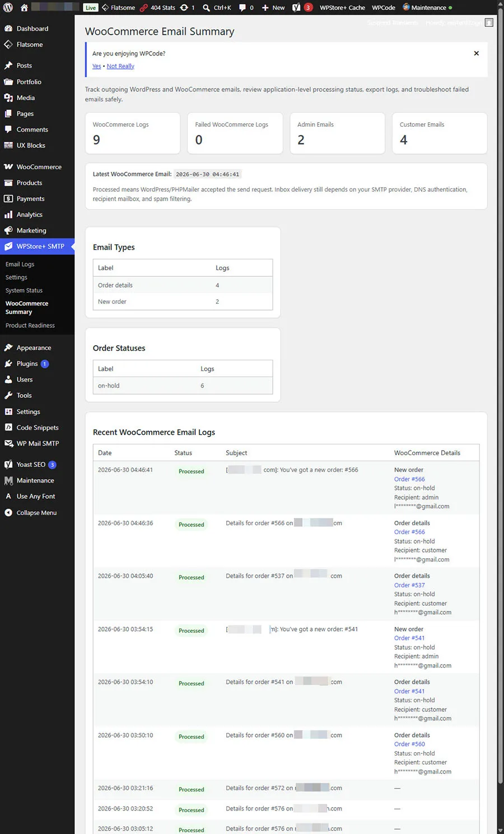Image resolution: width=504 pixels, height=834 pixels.
Task: Click the on-hold row in Order Statuses
Action: click(x=183, y=386)
